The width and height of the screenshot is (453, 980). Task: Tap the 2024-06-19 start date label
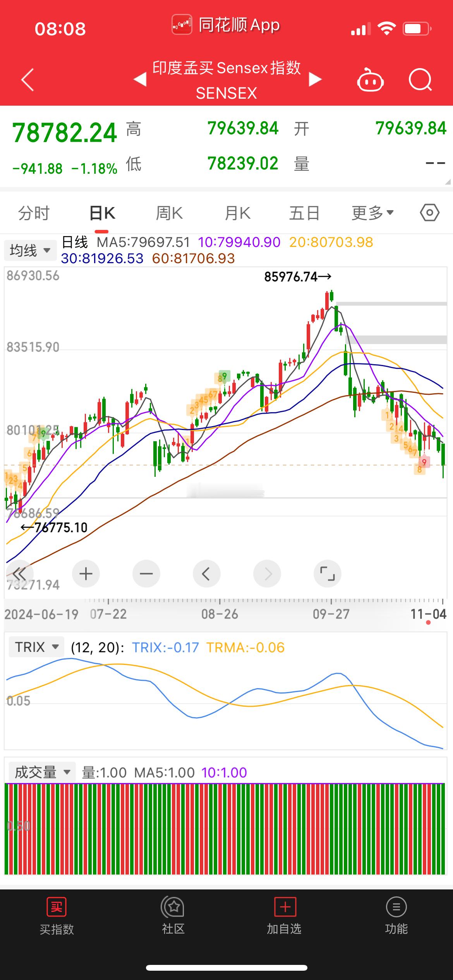(x=41, y=614)
